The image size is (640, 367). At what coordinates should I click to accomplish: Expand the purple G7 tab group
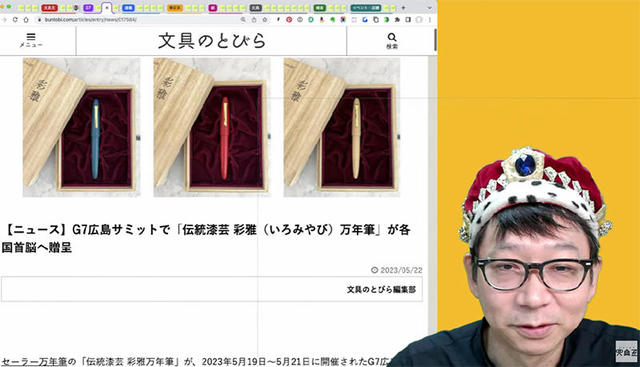(88, 8)
